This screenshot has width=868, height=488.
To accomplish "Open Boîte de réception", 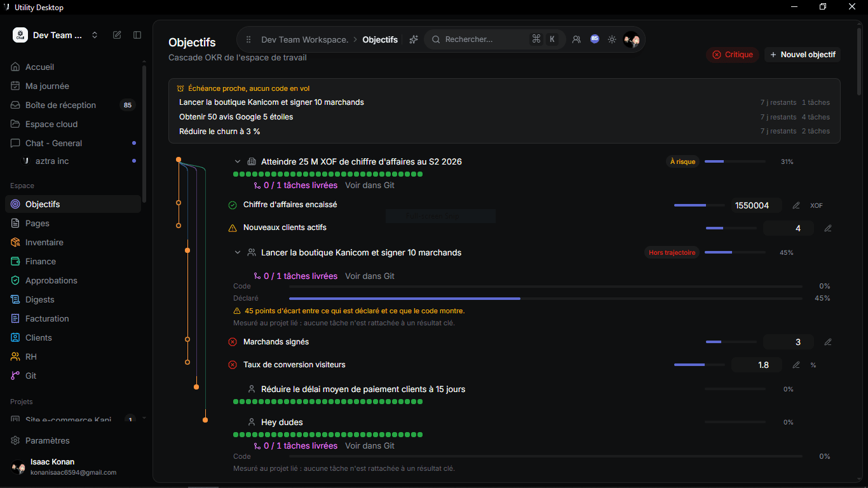I will 73,105.
